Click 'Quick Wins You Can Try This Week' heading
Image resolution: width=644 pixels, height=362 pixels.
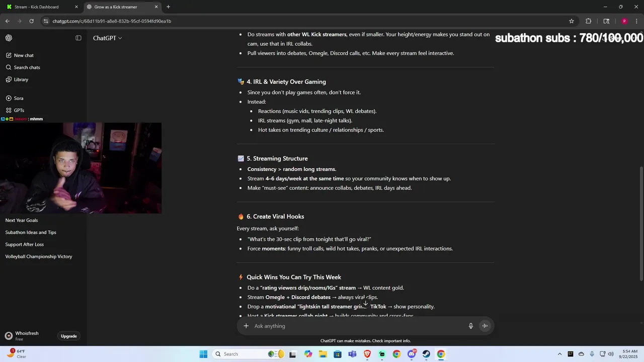point(294,278)
